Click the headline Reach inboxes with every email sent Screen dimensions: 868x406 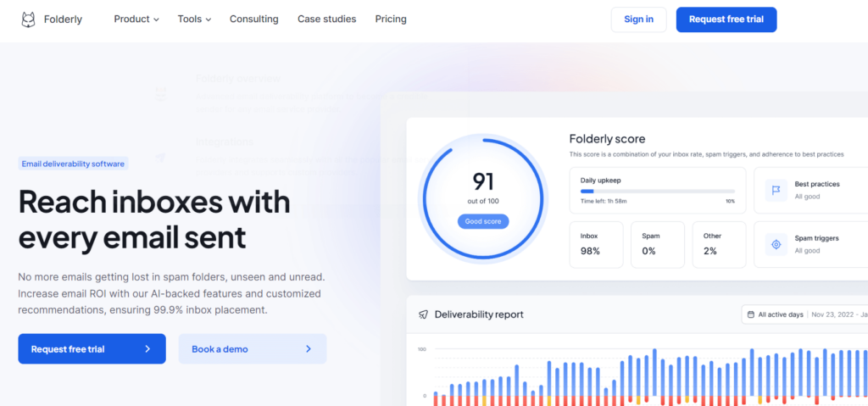pyautogui.click(x=154, y=220)
